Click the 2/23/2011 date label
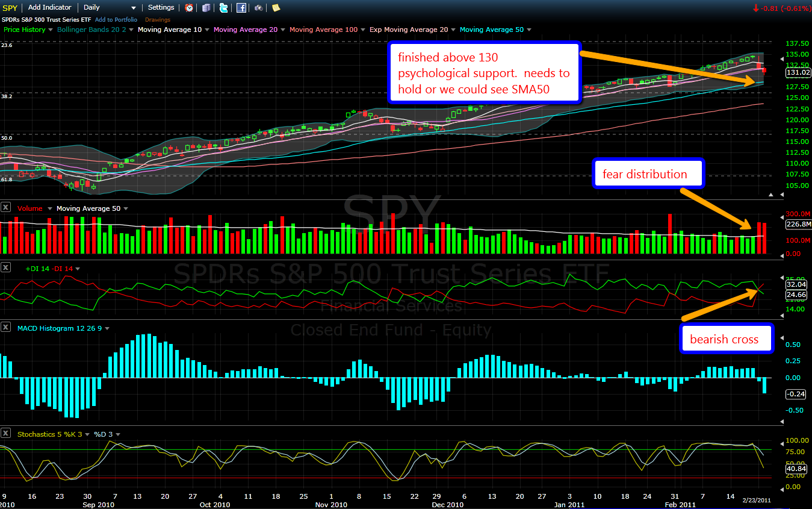 756,499
